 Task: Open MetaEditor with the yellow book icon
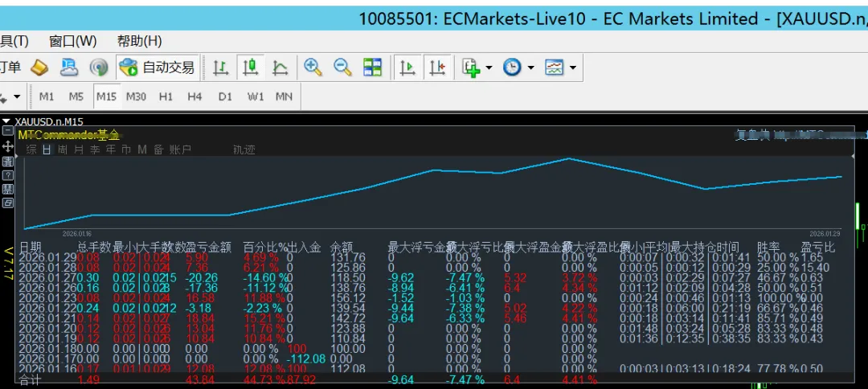click(x=39, y=68)
